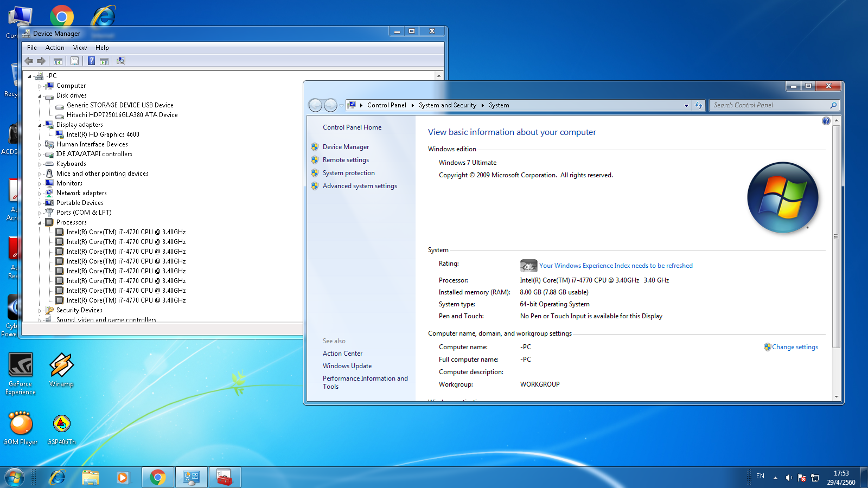
Task: Collapse the Disk drives node
Action: (x=40, y=96)
